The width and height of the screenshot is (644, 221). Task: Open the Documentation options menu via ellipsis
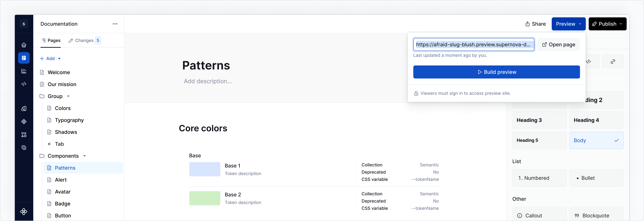point(115,24)
